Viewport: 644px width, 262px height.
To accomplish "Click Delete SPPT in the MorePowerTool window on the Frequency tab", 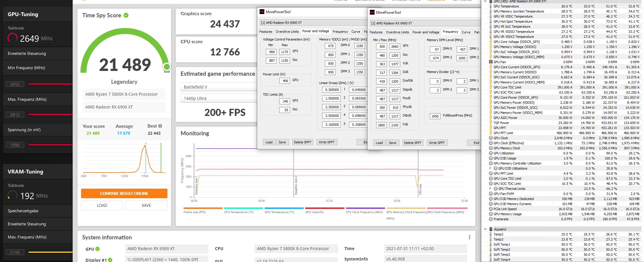I will [413, 143].
